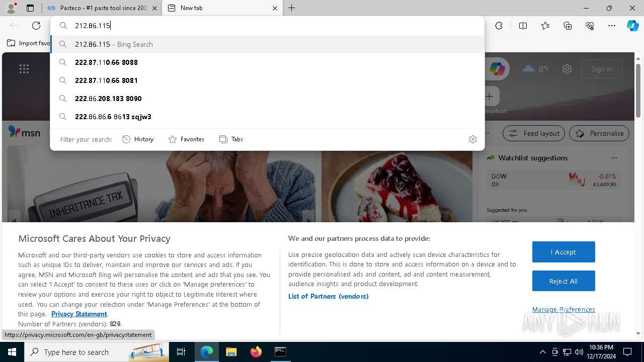Close the New tab tab
644x362 pixels.
[x=275, y=8]
